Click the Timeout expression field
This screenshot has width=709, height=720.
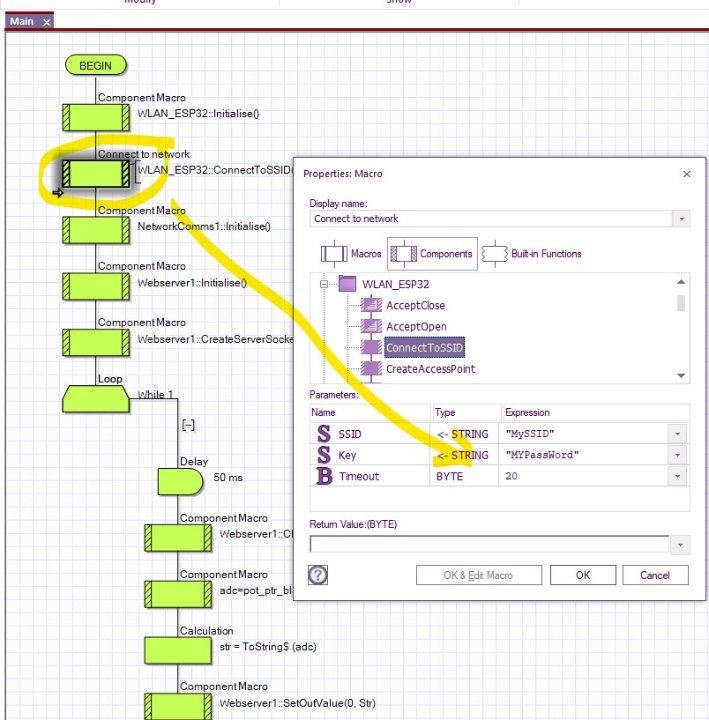(585, 477)
